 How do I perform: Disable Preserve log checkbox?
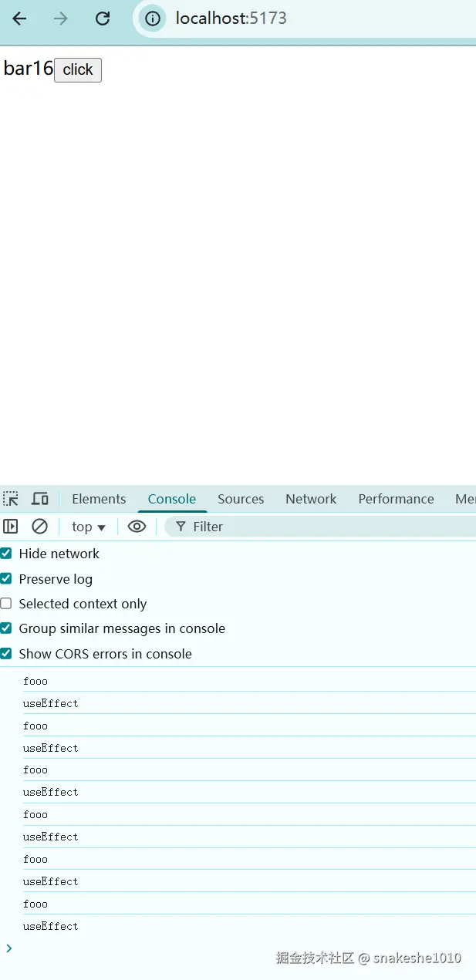(x=6, y=579)
